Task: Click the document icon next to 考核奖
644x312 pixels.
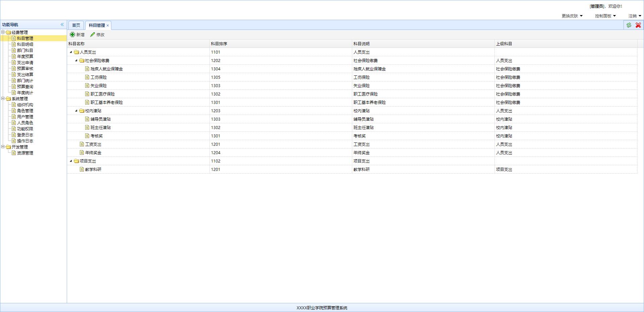Action: [x=87, y=136]
